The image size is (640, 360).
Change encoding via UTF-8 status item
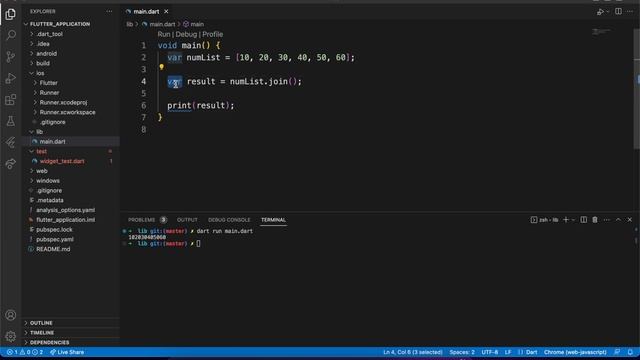pos(489,352)
